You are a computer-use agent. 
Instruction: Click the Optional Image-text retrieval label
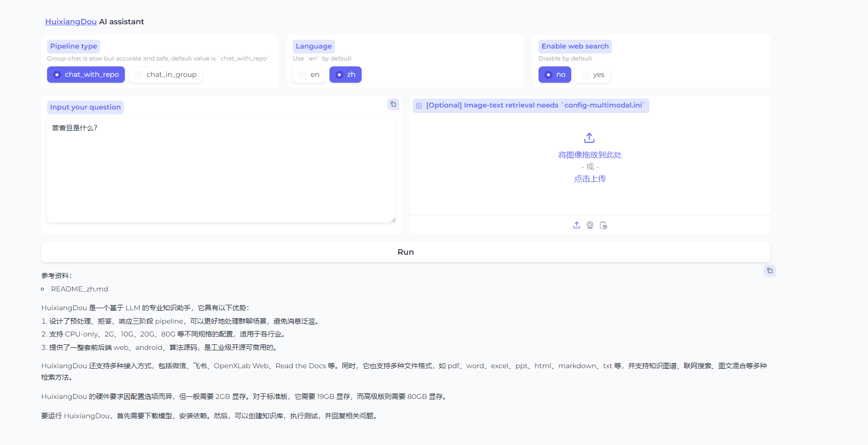pos(531,106)
